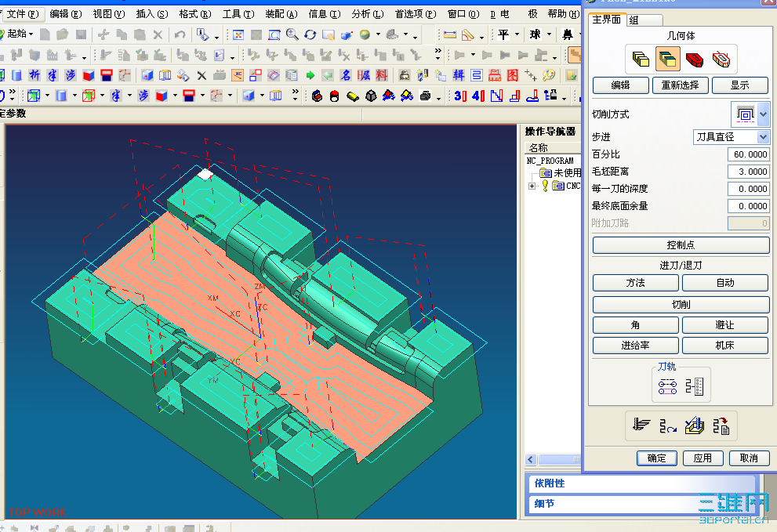The width and height of the screenshot is (777, 532).
Task: Select the highlighted Face boundaries geometry icon
Action: 667,59
